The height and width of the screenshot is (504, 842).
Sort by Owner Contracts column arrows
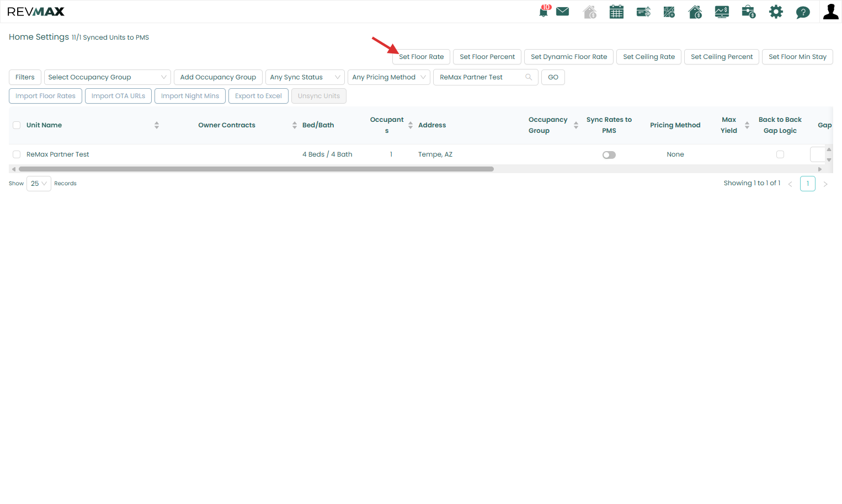tap(295, 125)
